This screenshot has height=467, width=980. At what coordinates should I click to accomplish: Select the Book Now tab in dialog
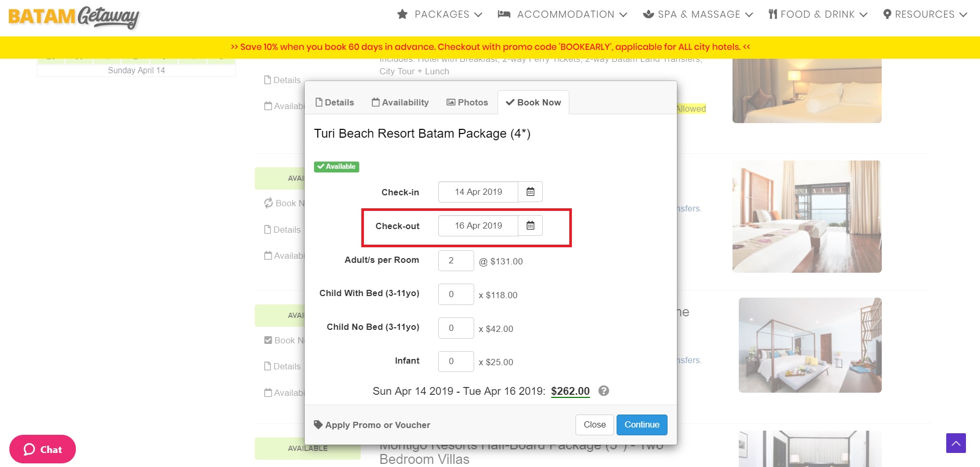(x=533, y=102)
